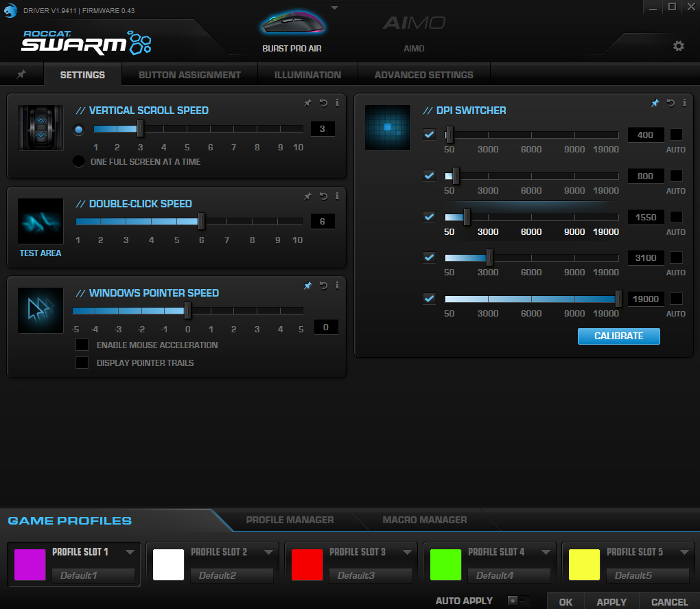Image resolution: width=700 pixels, height=609 pixels.
Task: Click the Cancel button
Action: point(669,602)
